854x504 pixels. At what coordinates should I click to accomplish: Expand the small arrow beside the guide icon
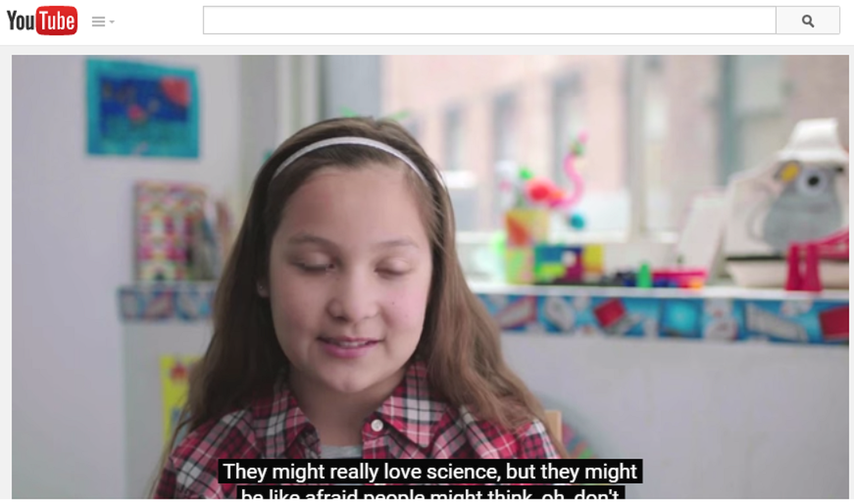pyautogui.click(x=112, y=22)
